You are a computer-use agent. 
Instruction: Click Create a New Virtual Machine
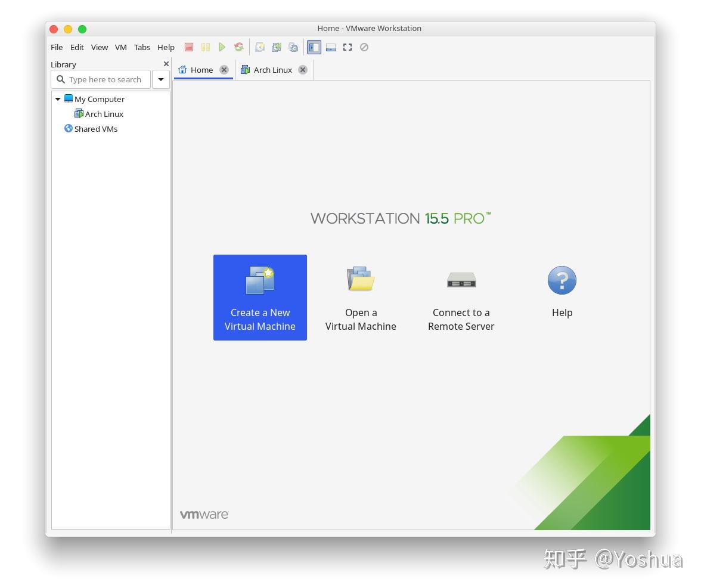coord(260,298)
